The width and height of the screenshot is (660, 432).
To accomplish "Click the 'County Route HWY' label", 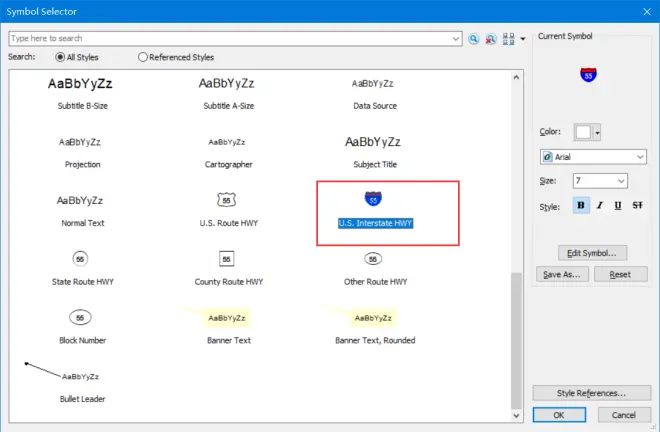I will pyautogui.click(x=229, y=282).
